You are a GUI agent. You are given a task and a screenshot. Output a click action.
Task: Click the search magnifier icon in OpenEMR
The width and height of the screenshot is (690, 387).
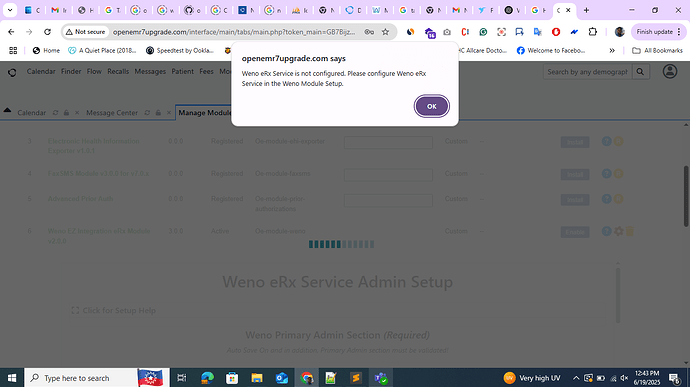[x=640, y=72]
